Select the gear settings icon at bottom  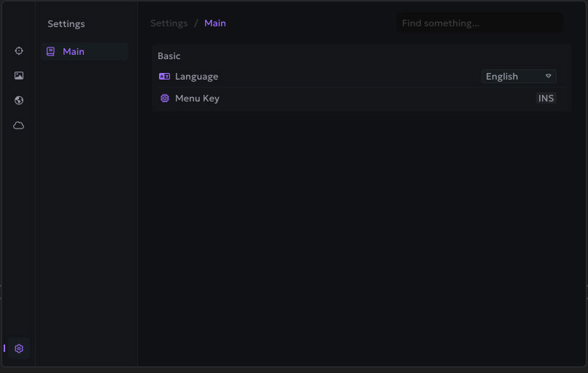click(19, 349)
